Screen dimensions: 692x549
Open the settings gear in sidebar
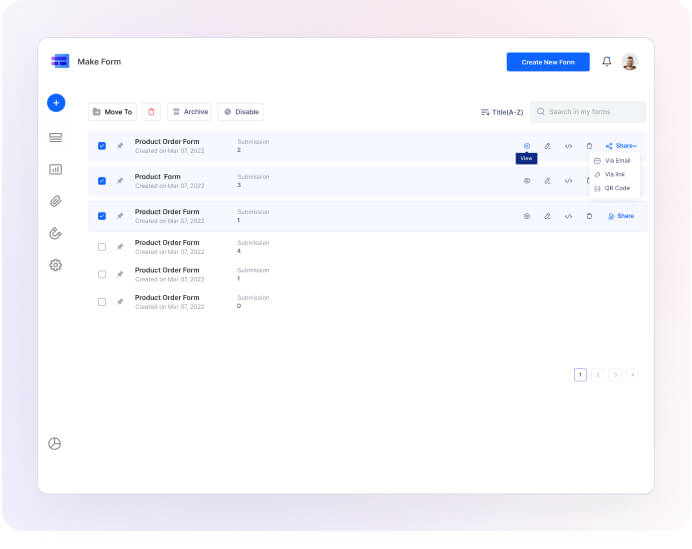coord(56,265)
